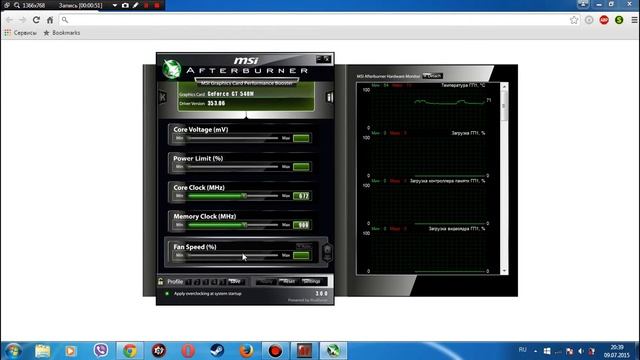The height and width of the screenshot is (360, 640).
Task: Click the gray circle extension icon
Action: 589,20
